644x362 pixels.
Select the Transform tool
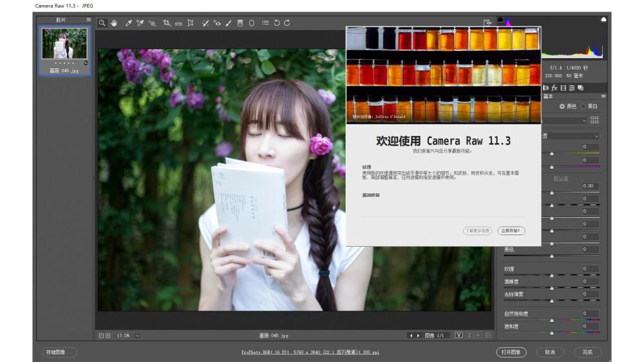pos(190,23)
